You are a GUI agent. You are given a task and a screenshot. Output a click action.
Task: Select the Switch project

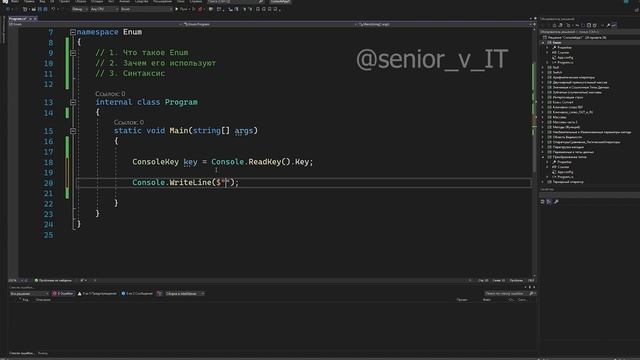click(557, 72)
